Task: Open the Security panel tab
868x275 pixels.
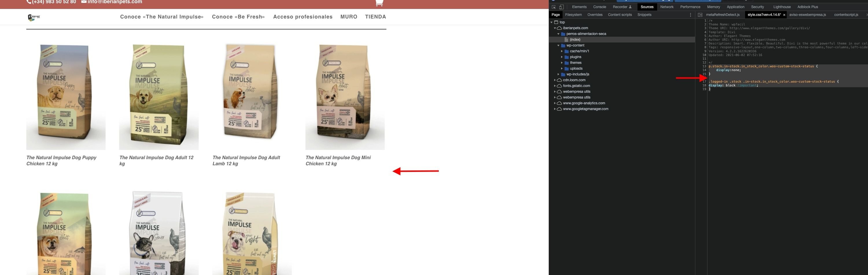Action: click(758, 7)
